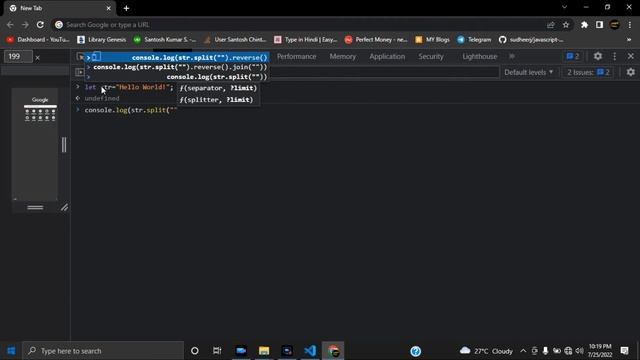
Task: Open Task View on the taskbar
Action: pos(217,351)
